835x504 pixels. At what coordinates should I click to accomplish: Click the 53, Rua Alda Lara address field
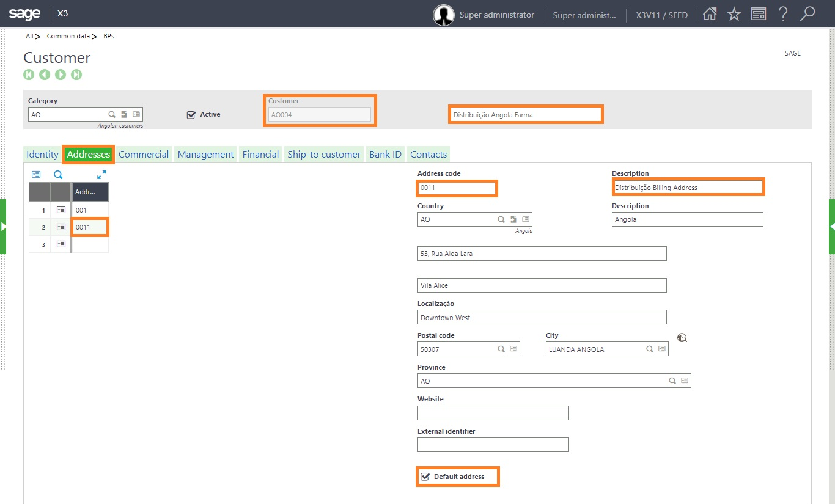[542, 254]
